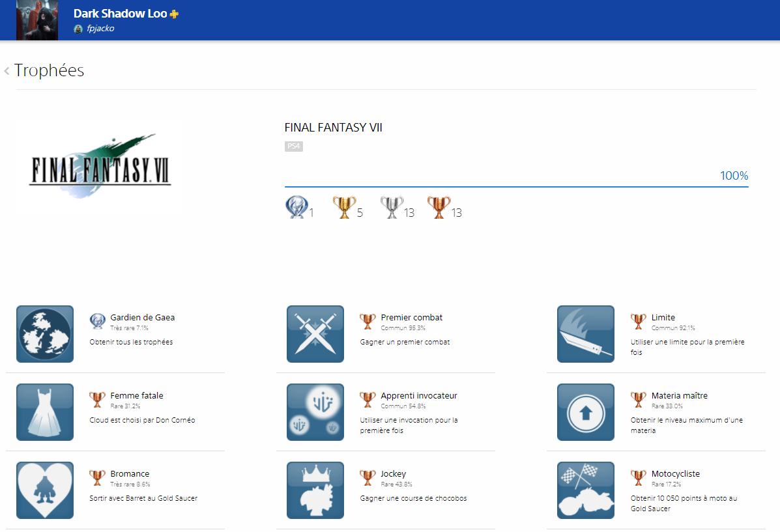Select the fpjacko username
This screenshot has width=780, height=532.
point(100,29)
